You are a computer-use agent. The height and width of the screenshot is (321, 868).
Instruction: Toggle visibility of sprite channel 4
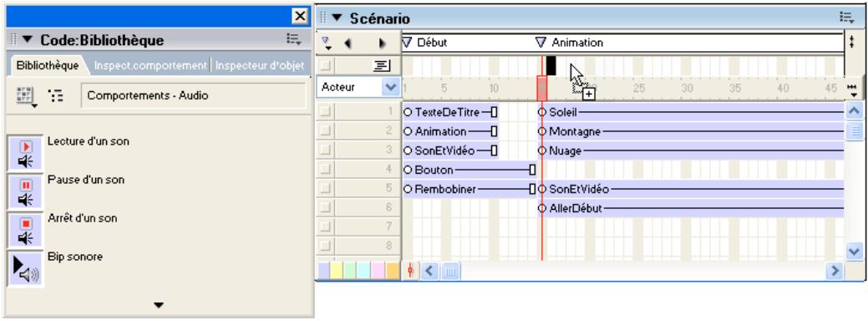(x=326, y=170)
